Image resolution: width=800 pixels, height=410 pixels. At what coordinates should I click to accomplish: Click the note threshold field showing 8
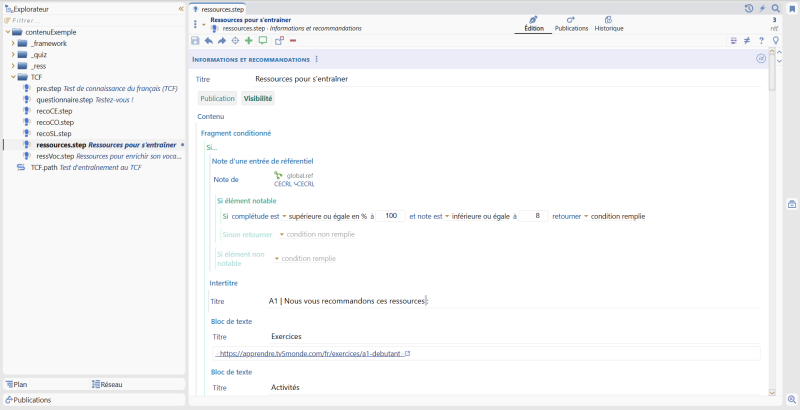534,216
